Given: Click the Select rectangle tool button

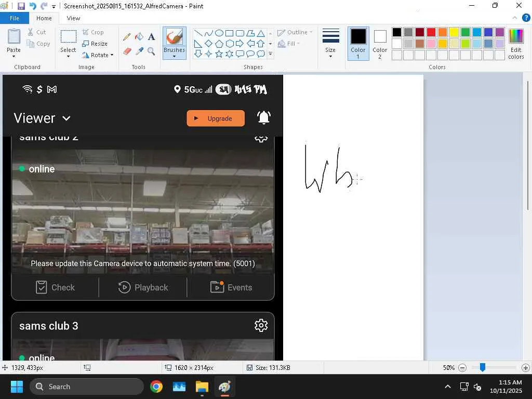Looking at the screenshot, I should 68,37.
